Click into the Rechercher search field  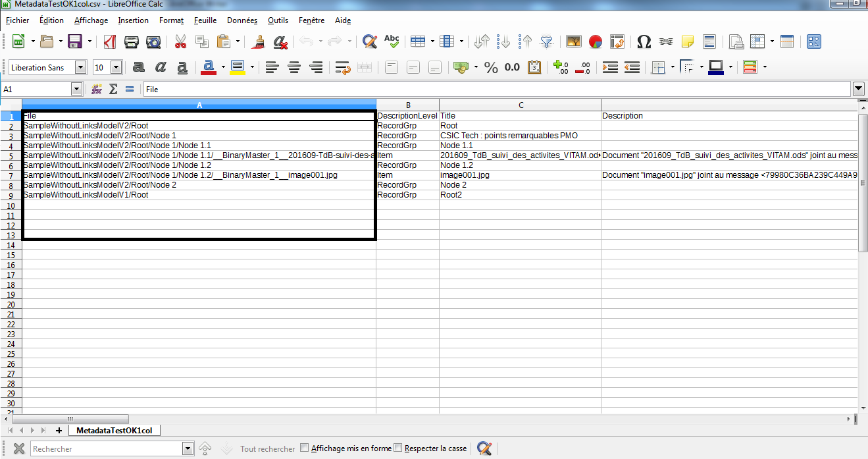(x=105, y=448)
